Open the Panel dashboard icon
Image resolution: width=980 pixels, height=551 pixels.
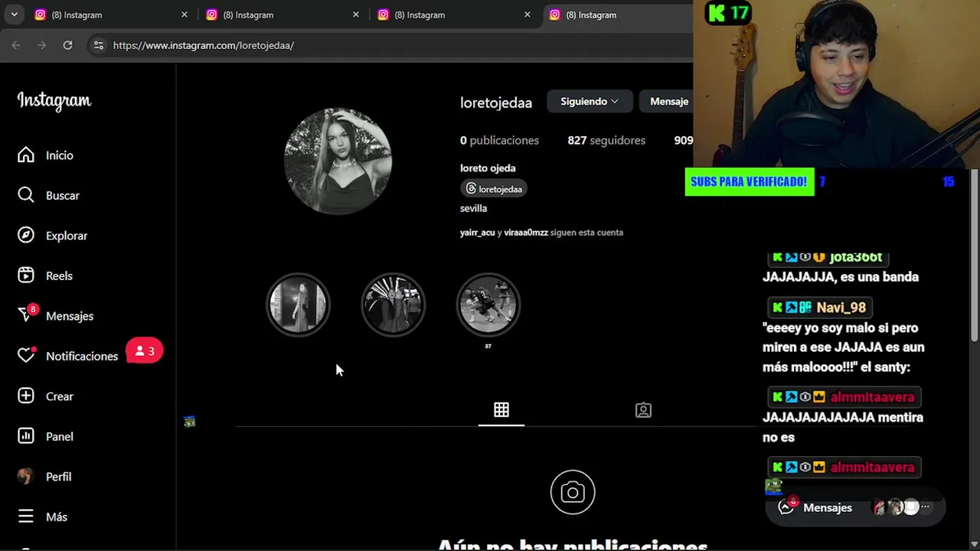point(26,436)
